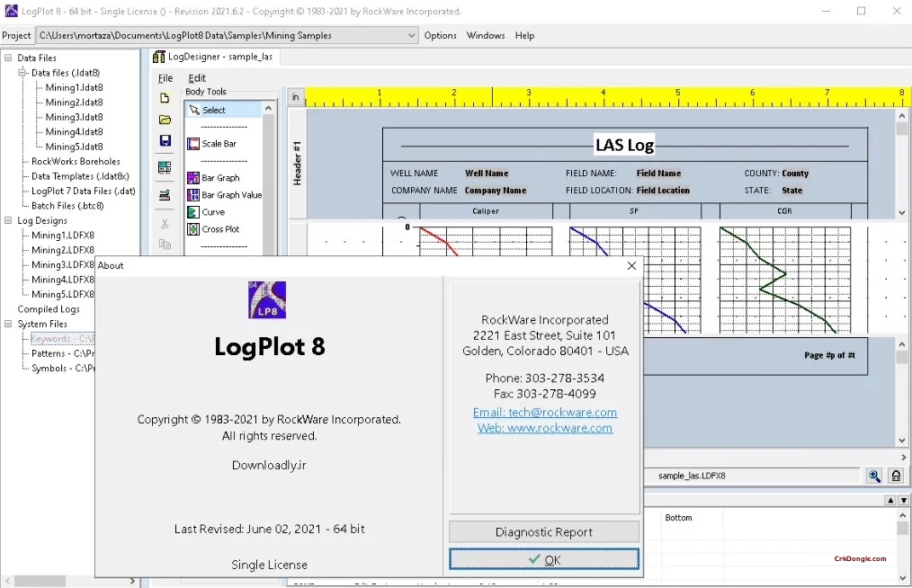Image resolution: width=912 pixels, height=588 pixels.
Task: Click the zoom magnifier icon near sample_las.LDFX8
Action: point(873,476)
